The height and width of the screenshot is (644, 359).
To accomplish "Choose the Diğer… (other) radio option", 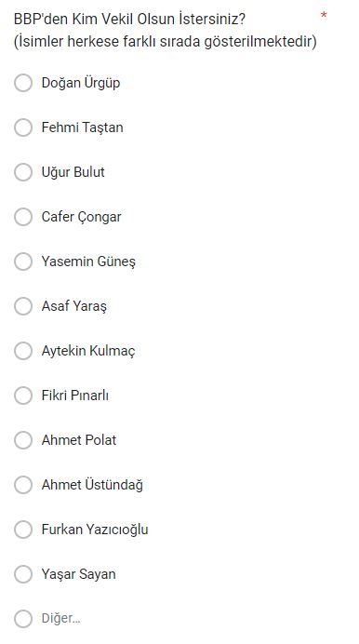I will (x=23, y=619).
